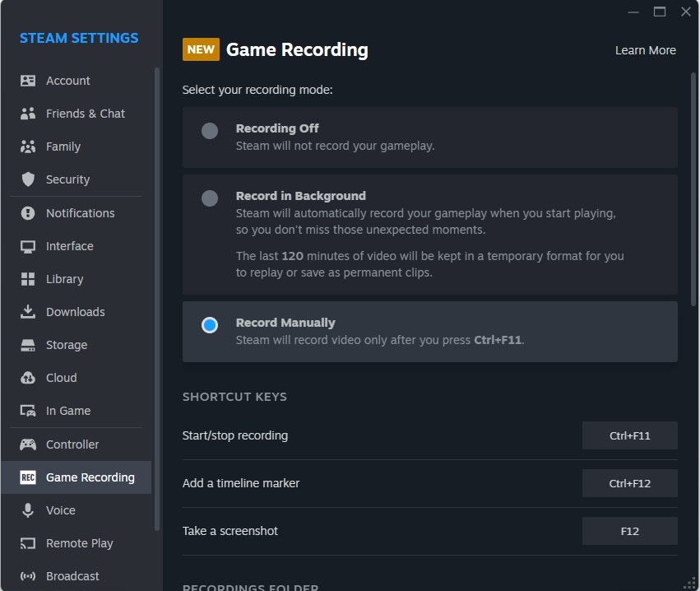The width and height of the screenshot is (700, 591).
Task: Open the Learn More link
Action: coord(645,50)
